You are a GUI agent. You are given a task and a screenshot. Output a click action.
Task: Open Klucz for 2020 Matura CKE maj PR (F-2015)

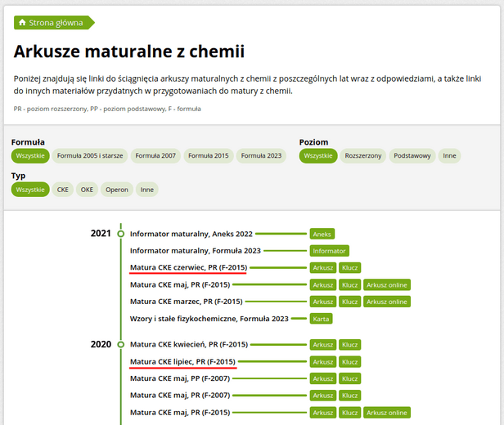tap(349, 413)
